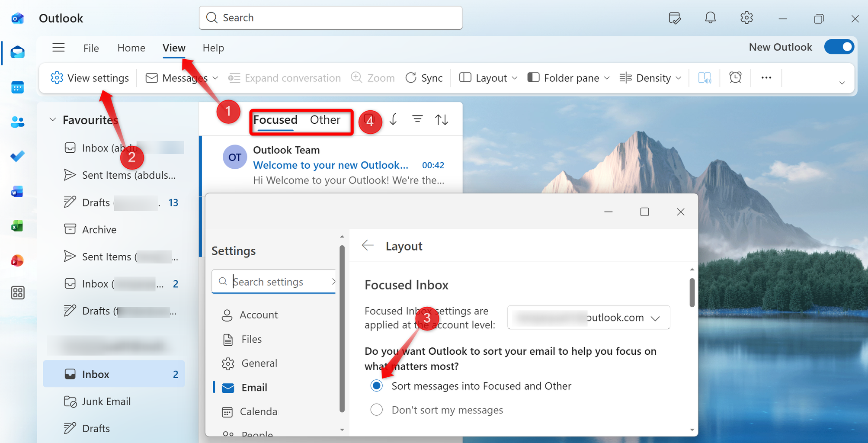Open the People app from the left rail

pyautogui.click(x=17, y=122)
